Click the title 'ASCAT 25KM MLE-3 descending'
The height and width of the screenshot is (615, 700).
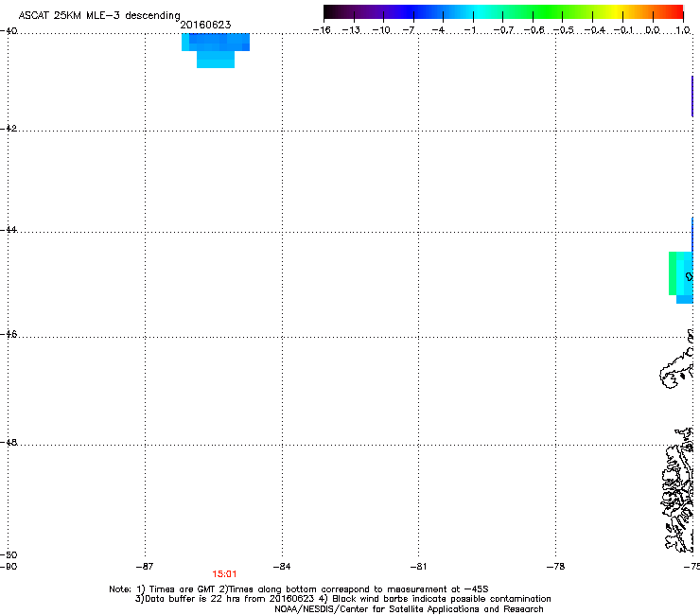(x=99, y=15)
